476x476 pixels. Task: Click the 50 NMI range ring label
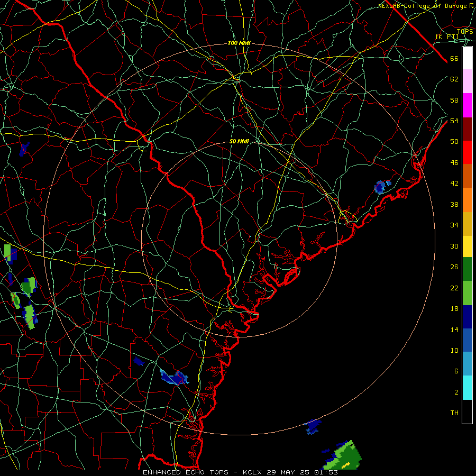pyautogui.click(x=239, y=141)
